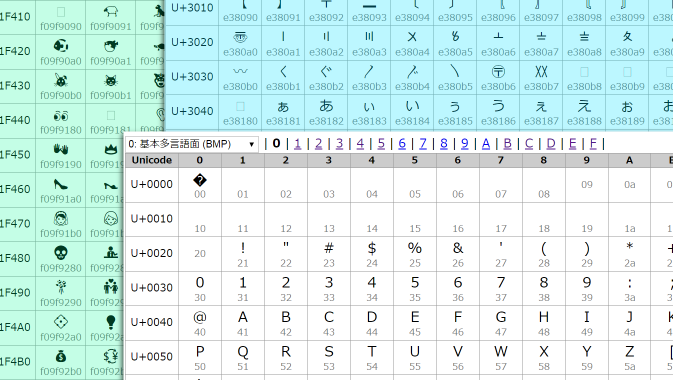Select plane link 2
673x380 pixels.
pyautogui.click(x=318, y=144)
